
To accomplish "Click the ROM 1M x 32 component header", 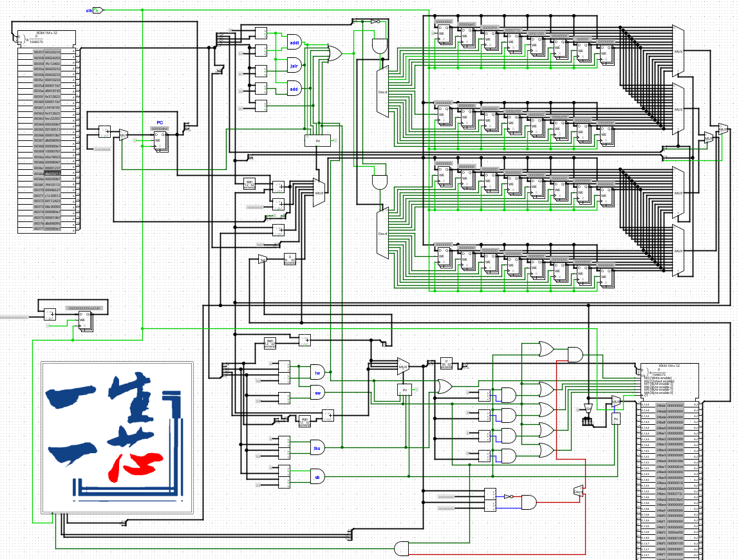I will click(x=46, y=38).
